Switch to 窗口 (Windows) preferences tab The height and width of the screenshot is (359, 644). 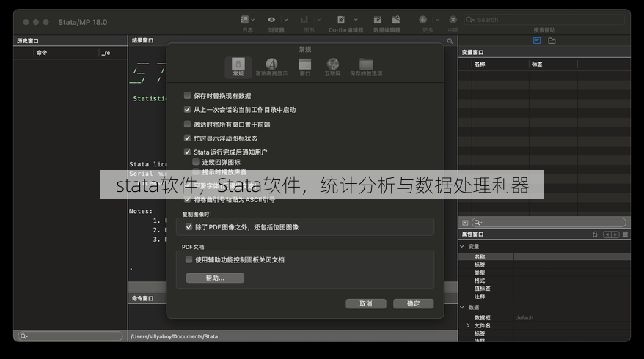point(304,67)
